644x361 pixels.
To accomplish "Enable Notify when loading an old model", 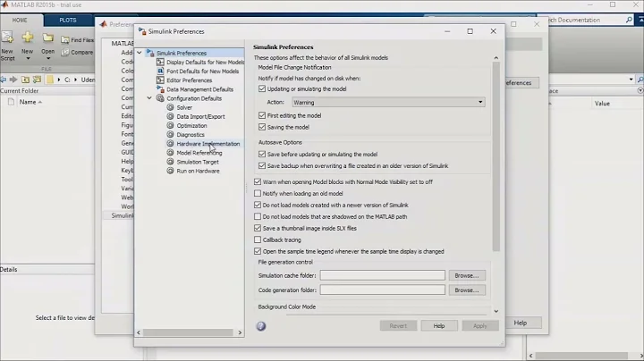I will tap(258, 193).
